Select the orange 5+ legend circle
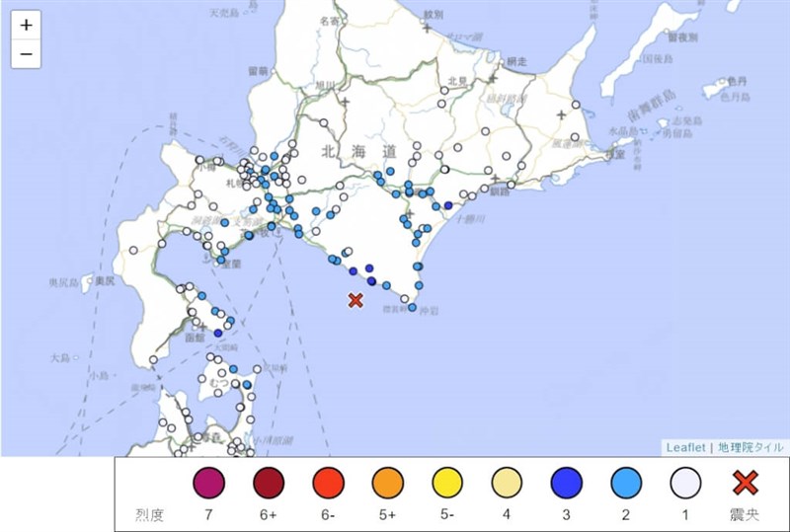 387,483
